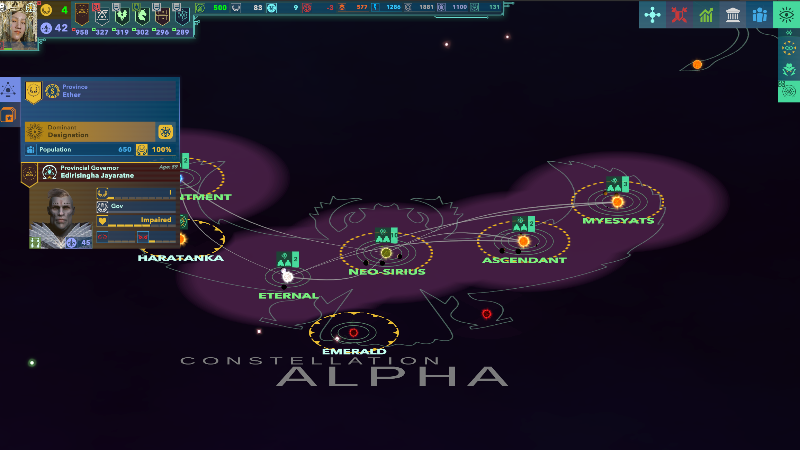Screen dimensions: 800x450
Task: Open the red military shield and arrows view
Action: click(x=679, y=15)
